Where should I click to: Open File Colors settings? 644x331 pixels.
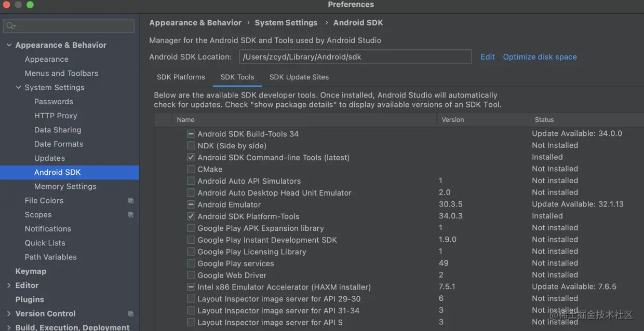pos(44,201)
